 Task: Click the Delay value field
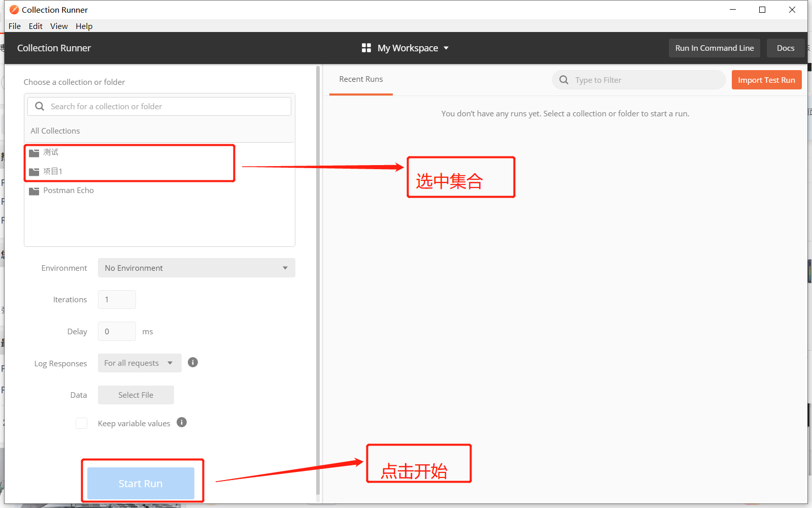117,331
